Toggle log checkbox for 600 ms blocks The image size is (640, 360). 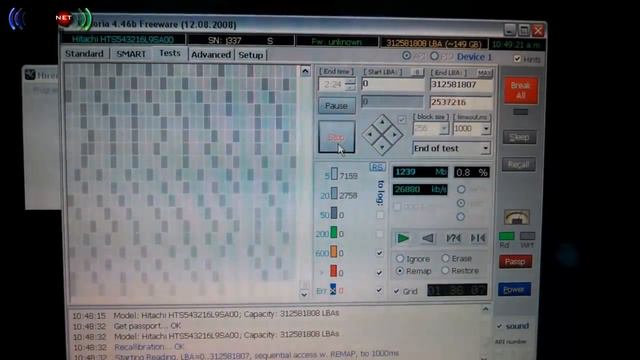380,253
